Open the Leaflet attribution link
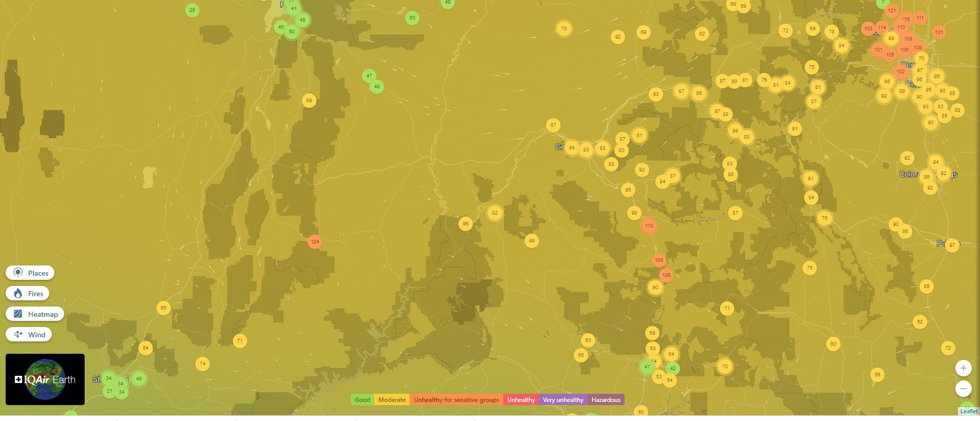This screenshot has width=980, height=421. pos(968,411)
